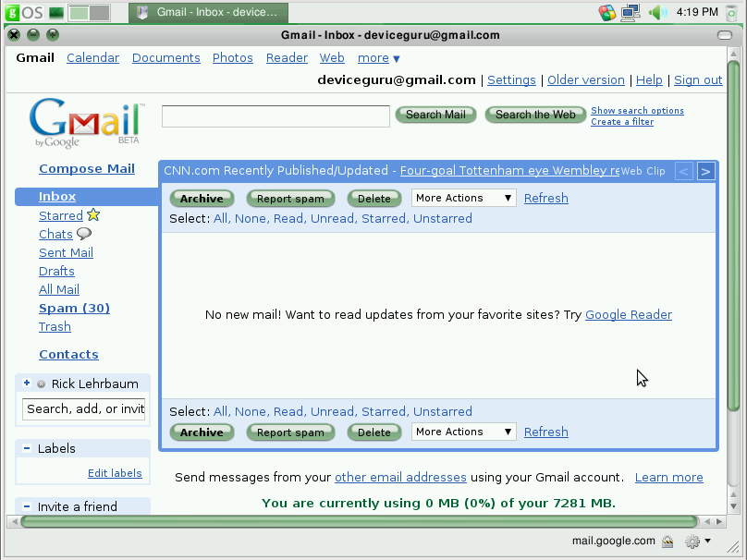Go to Photos in the top navigation
Viewport: 747px width, 560px height.
point(232,58)
